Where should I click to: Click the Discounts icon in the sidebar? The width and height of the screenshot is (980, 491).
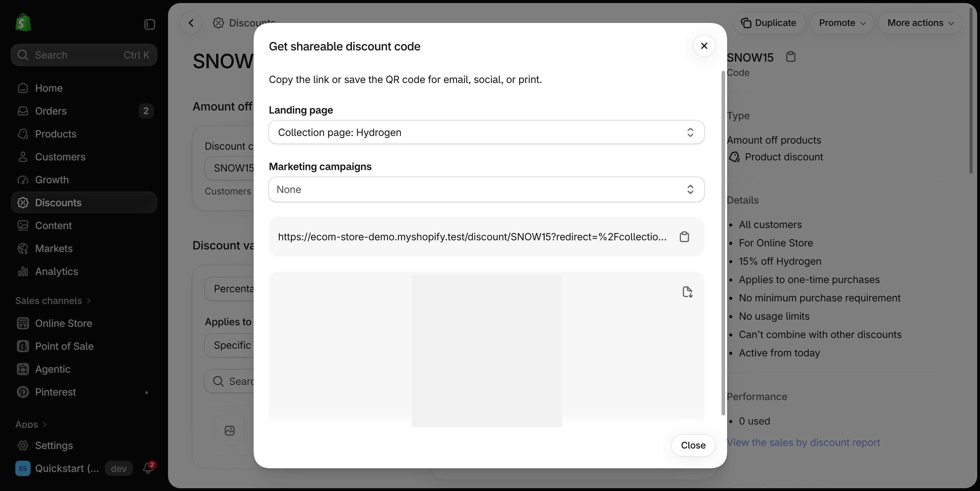point(23,203)
